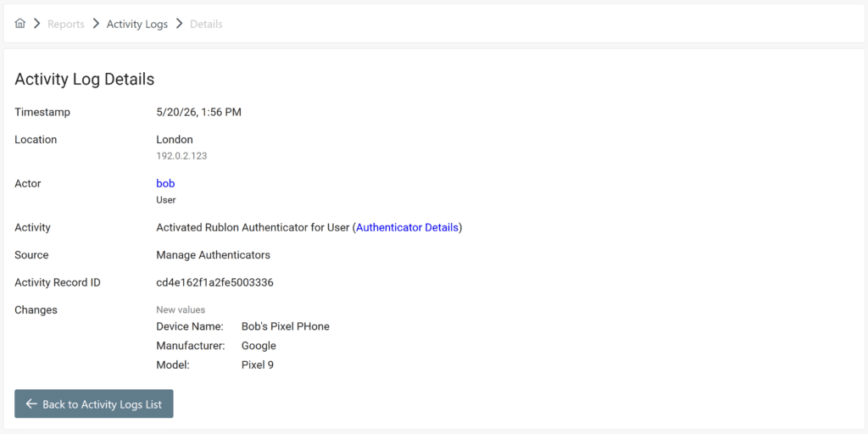This screenshot has height=434, width=868.
Task: Select the Google manufacturer value
Action: coord(259,346)
